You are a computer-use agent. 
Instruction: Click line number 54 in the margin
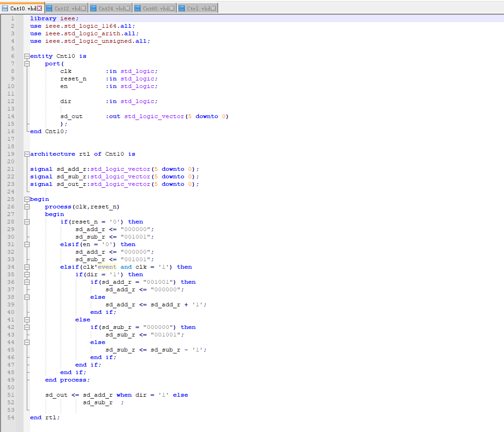[11, 417]
